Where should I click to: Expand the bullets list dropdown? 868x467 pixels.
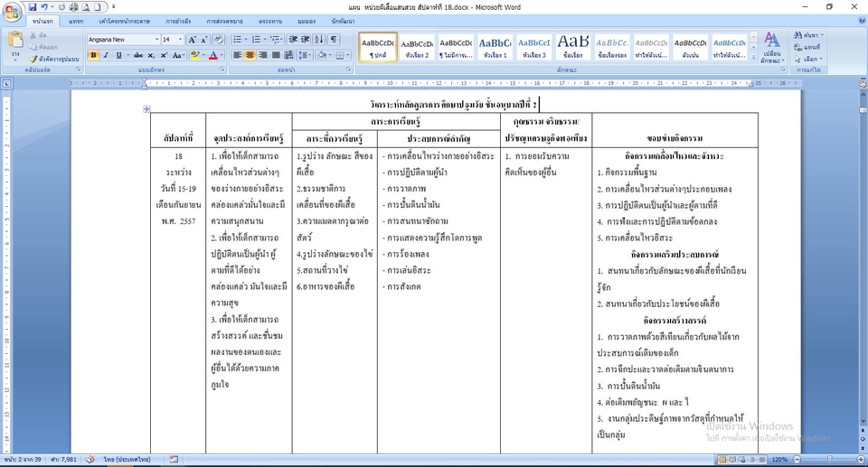[x=246, y=39]
